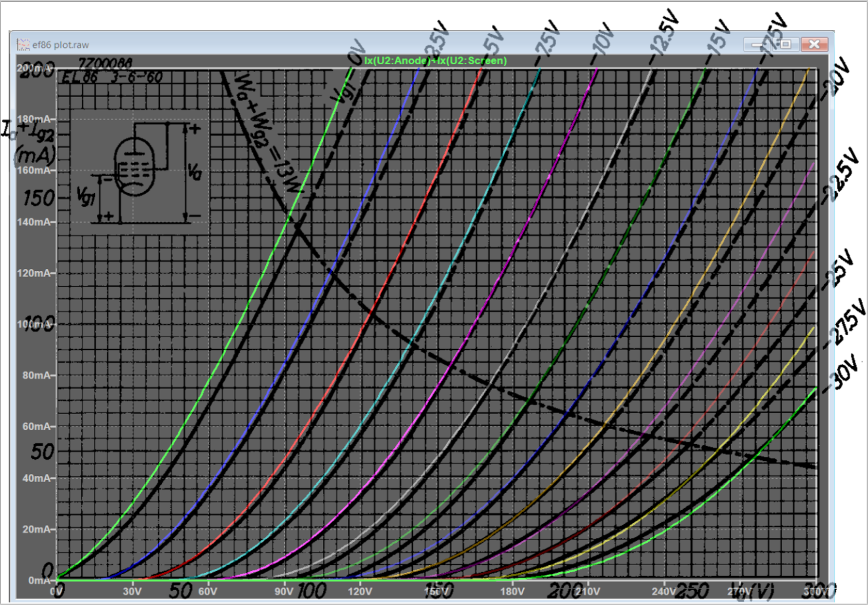Click the 90V horizontal axis label
868x605 pixels.
[x=284, y=591]
